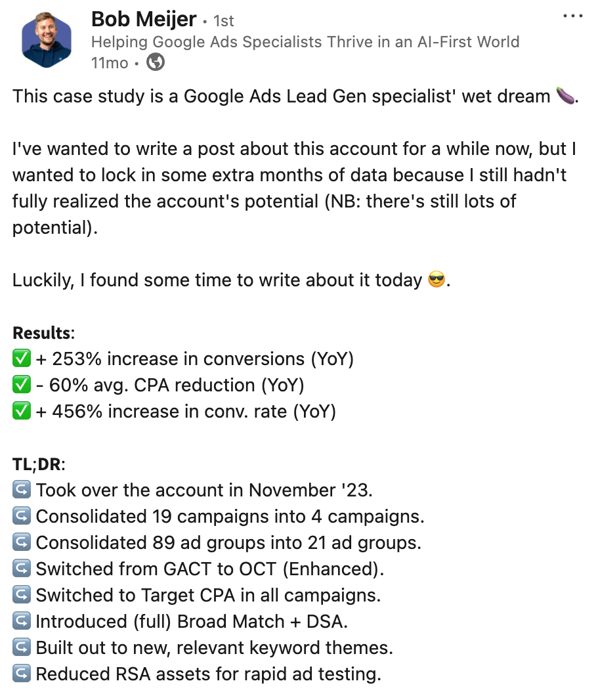Image resolution: width=598 pixels, height=700 pixels.
Task: Click the globe public visibility icon
Action: tap(156, 63)
